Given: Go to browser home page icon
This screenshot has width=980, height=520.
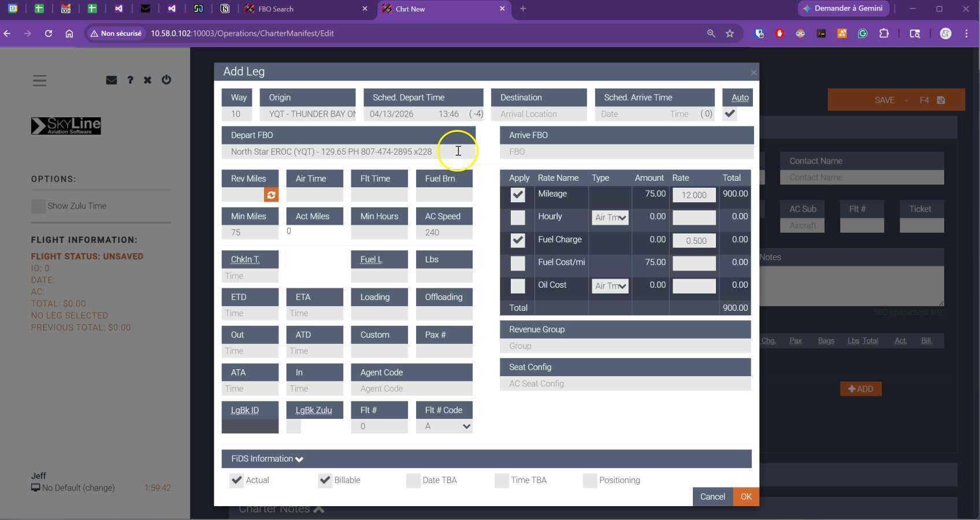Looking at the screenshot, I should coord(69,34).
